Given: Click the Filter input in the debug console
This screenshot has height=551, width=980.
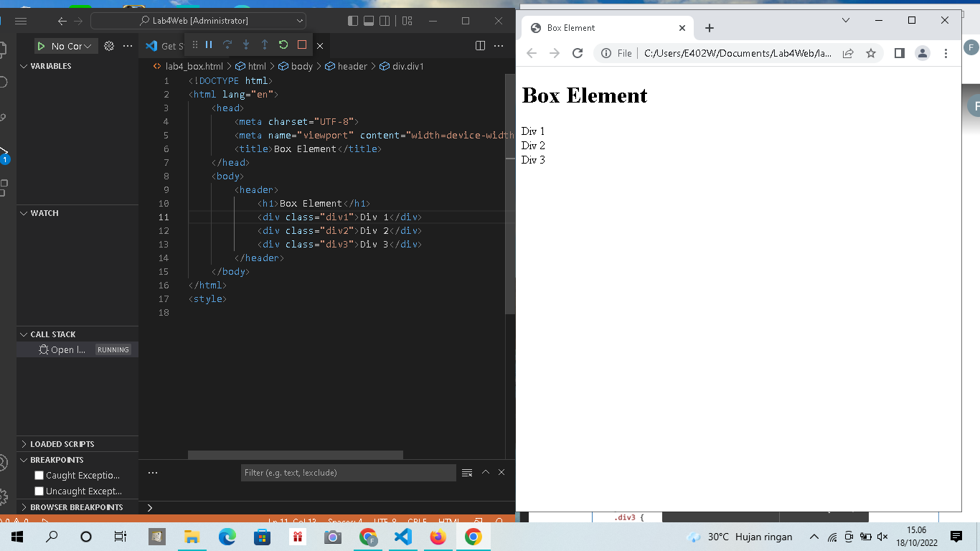Looking at the screenshot, I should click(348, 472).
